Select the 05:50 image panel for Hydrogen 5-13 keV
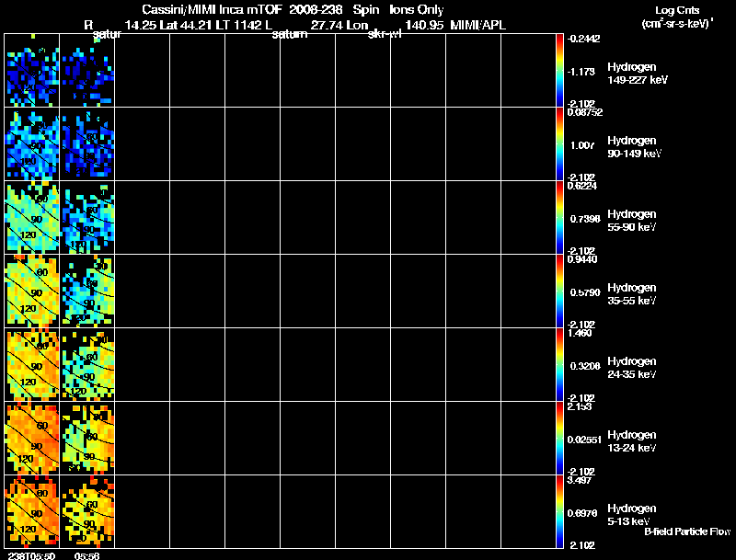The height and width of the screenshot is (560, 736). click(x=32, y=511)
